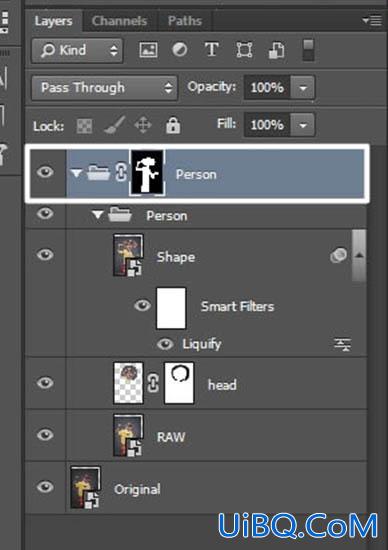Click the lock transparent pixels icon
388x550 pixels.
pos(85,126)
